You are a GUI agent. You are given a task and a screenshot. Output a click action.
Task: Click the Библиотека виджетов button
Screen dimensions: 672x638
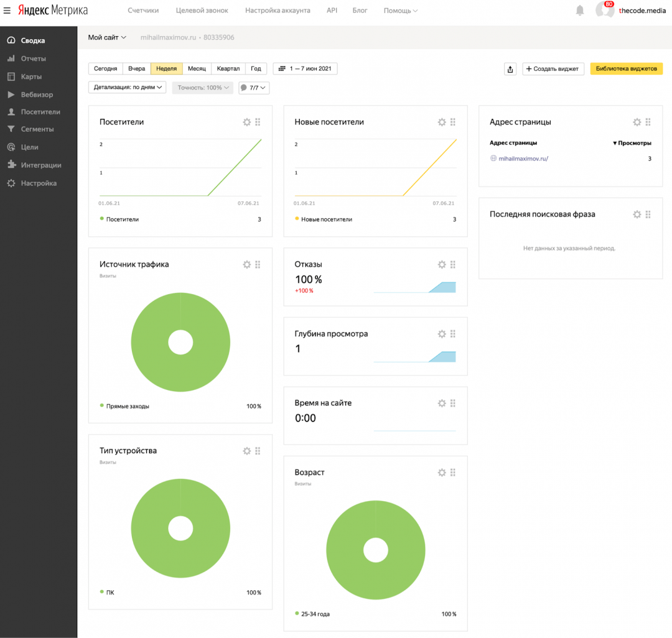[x=626, y=69]
